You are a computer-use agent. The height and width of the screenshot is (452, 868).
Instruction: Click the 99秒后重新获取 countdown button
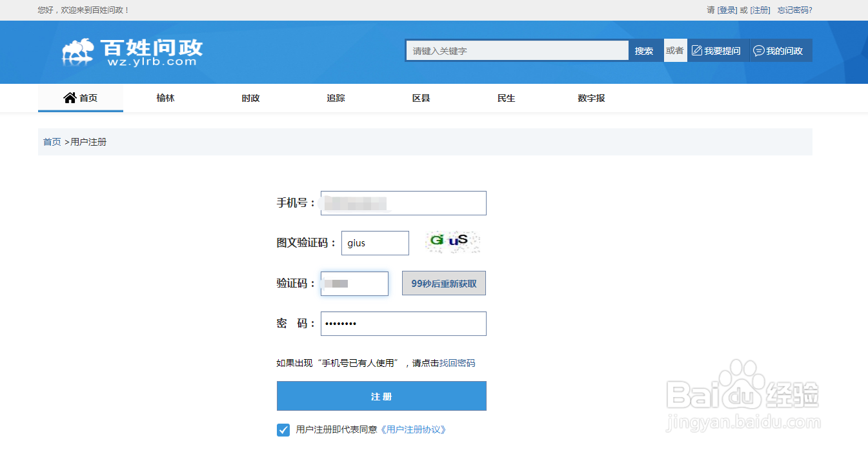(443, 282)
